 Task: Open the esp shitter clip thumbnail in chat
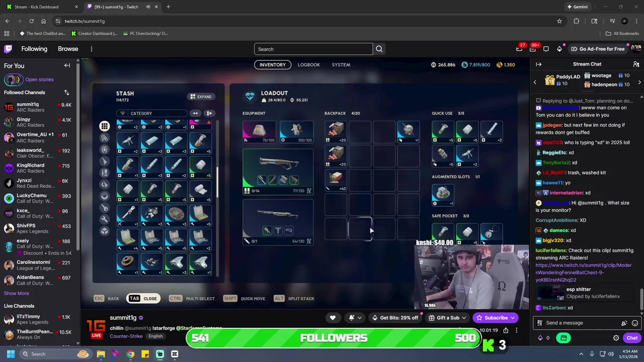pos(550,293)
